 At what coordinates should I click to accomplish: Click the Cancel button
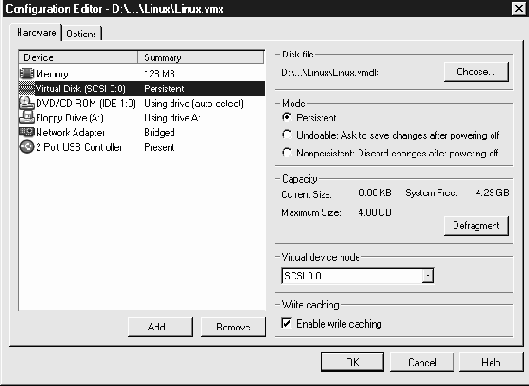click(422, 362)
